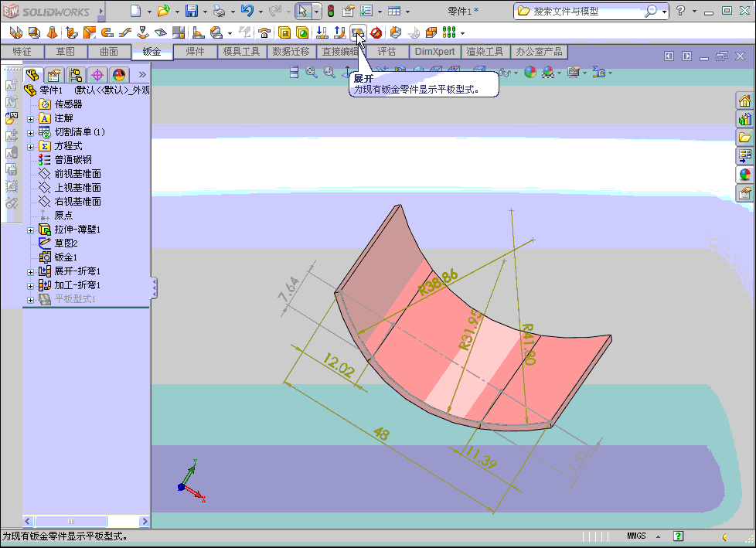Expand the 方程式 equations node
This screenshot has width=756, height=548.
30,147
